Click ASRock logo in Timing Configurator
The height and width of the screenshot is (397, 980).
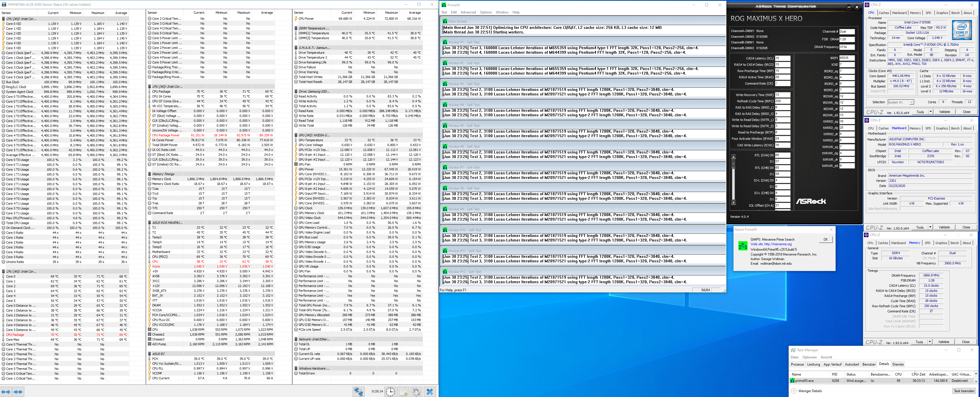pyautogui.click(x=811, y=201)
